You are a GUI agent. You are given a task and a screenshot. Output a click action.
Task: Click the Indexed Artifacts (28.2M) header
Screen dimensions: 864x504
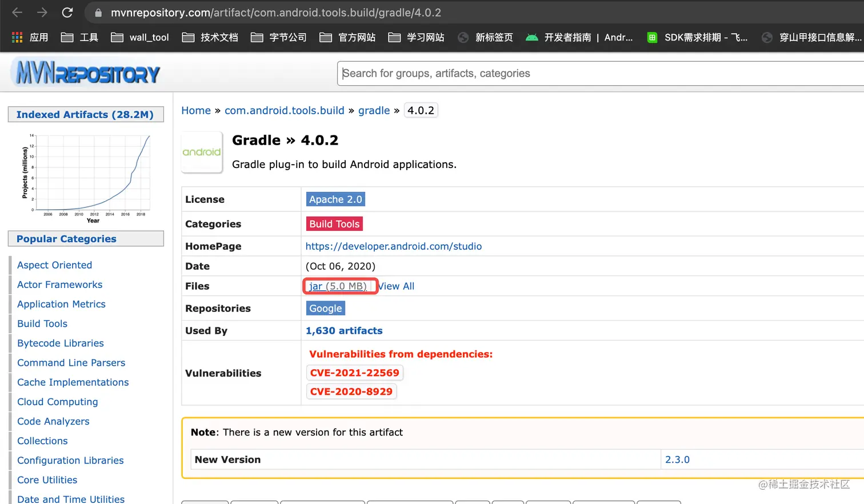86,114
